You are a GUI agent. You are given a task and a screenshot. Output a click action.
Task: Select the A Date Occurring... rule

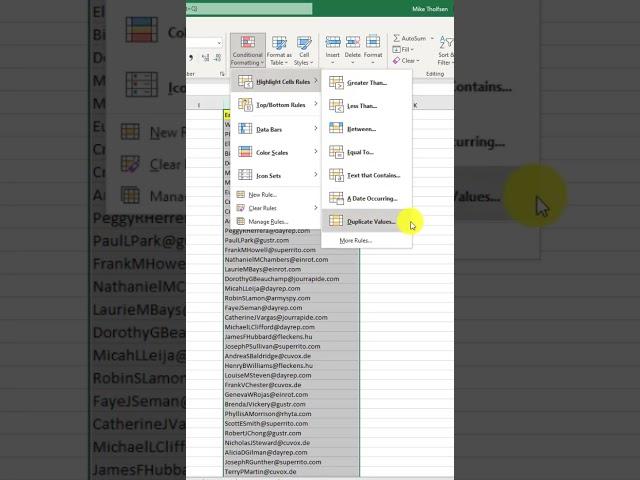367,198
